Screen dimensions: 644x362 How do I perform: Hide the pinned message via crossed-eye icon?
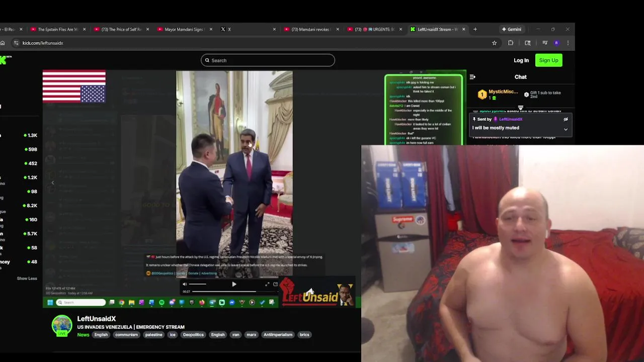pyautogui.click(x=566, y=119)
